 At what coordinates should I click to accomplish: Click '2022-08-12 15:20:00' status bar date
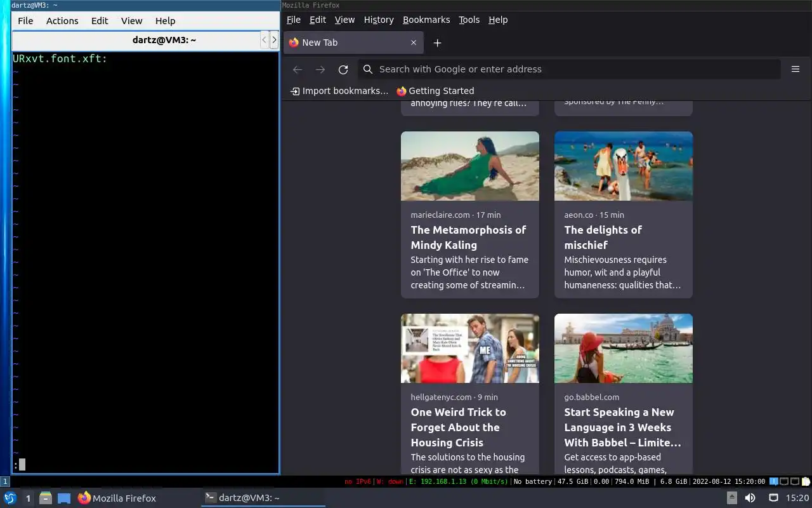[x=730, y=481]
